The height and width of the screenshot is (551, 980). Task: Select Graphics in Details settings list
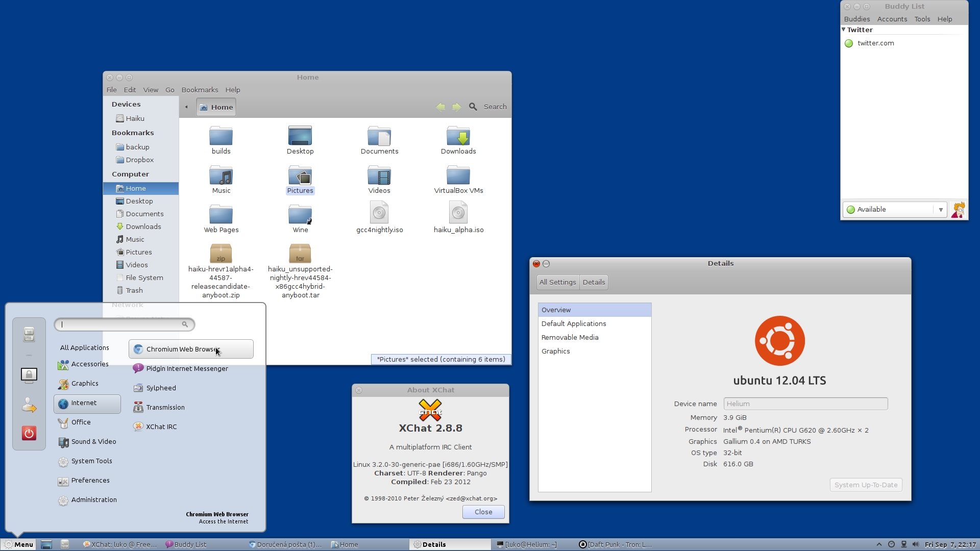pyautogui.click(x=595, y=352)
